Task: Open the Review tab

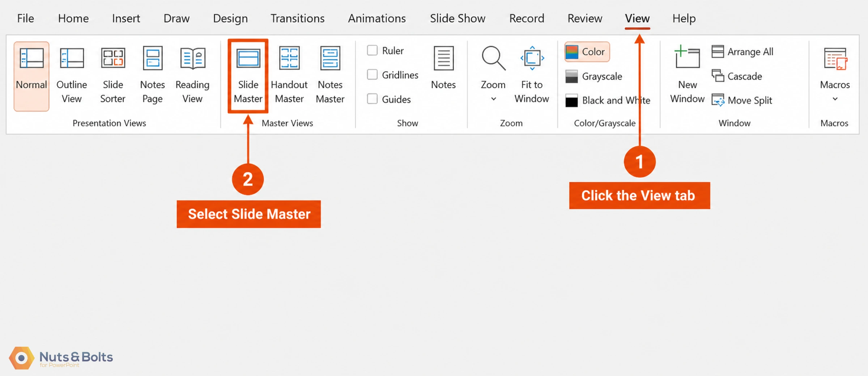Action: 585,18
